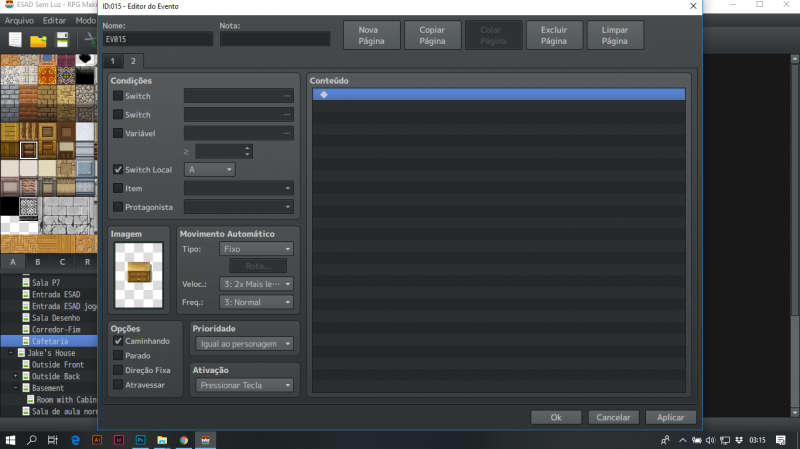Switch to event page tab 1

pyautogui.click(x=113, y=61)
